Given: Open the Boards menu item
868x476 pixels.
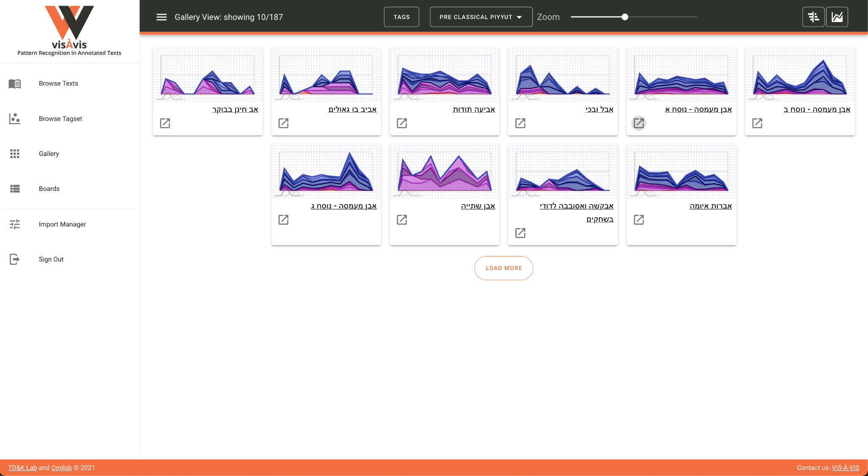Looking at the screenshot, I should point(49,189).
